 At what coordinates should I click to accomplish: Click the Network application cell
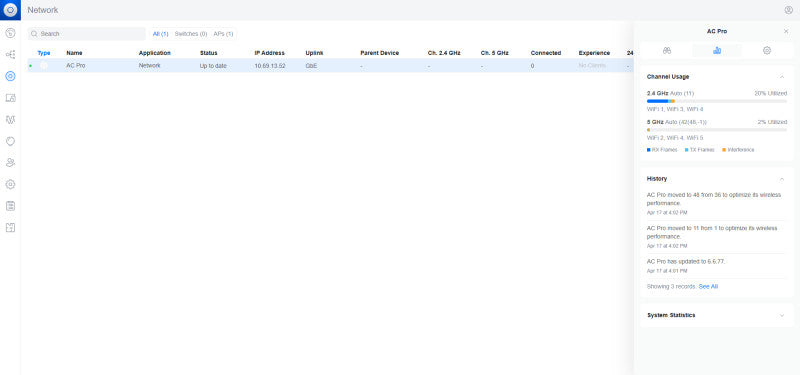coord(149,66)
